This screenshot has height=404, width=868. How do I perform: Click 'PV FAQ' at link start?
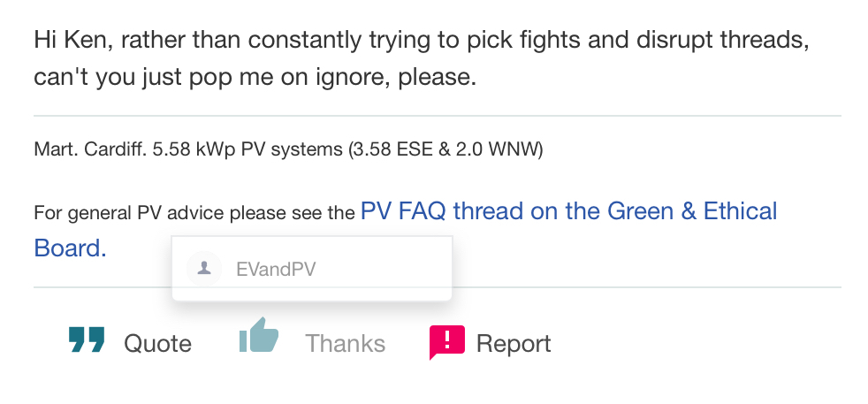point(403,211)
